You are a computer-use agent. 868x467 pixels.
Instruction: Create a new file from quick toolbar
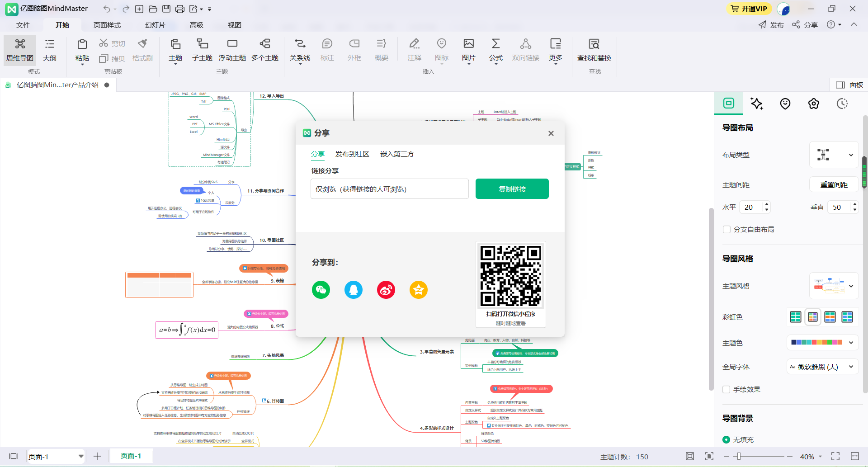tap(139, 9)
